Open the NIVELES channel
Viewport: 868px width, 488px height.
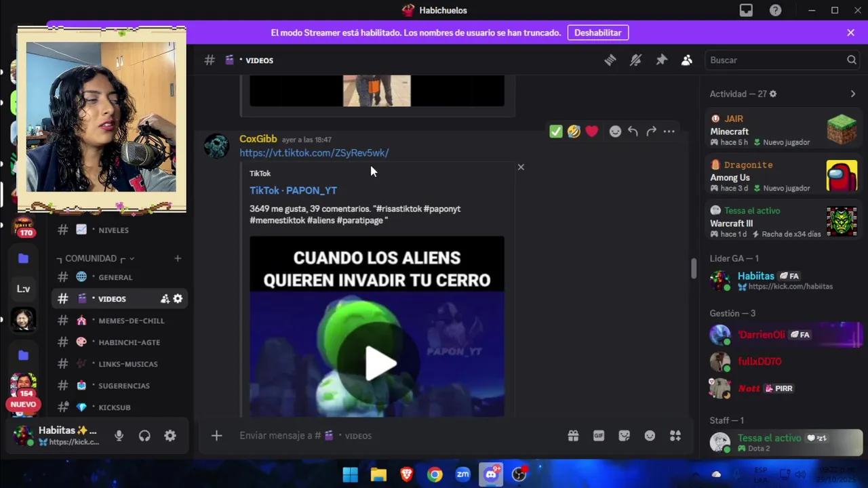coord(121,230)
